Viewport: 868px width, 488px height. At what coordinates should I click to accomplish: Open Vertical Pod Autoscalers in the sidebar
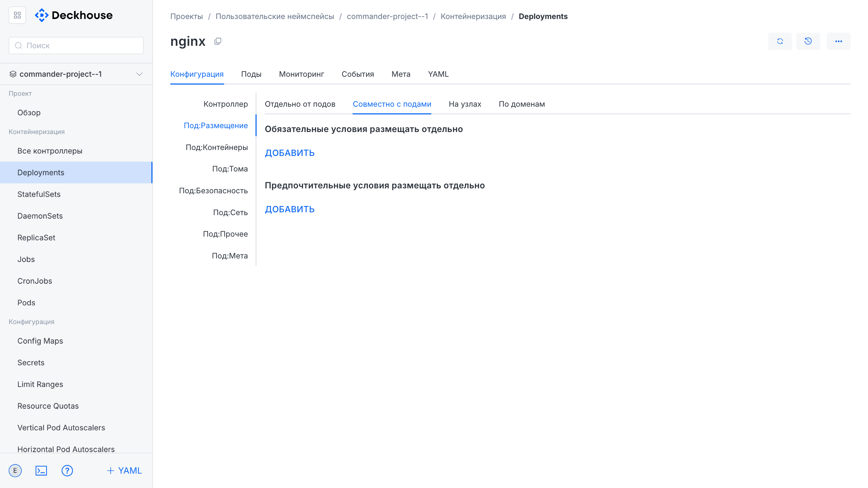[x=76, y=427]
